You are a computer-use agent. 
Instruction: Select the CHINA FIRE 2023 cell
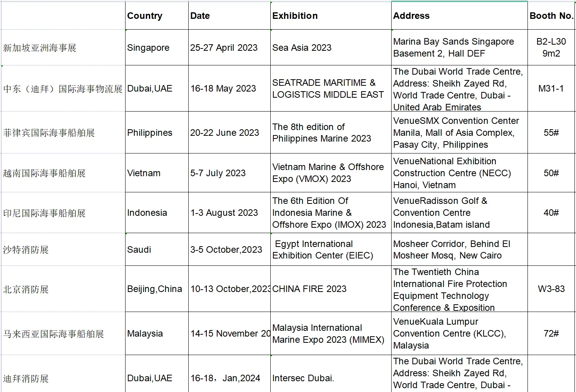330,289
